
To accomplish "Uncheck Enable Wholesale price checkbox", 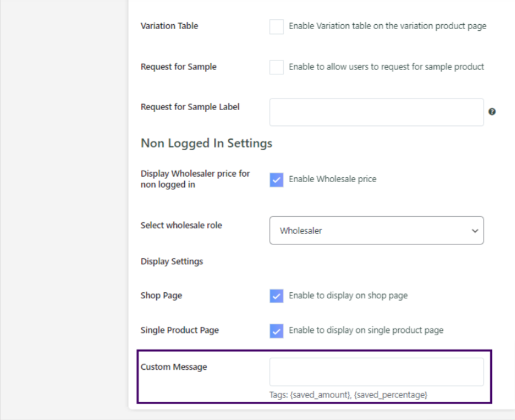I will pos(276,180).
